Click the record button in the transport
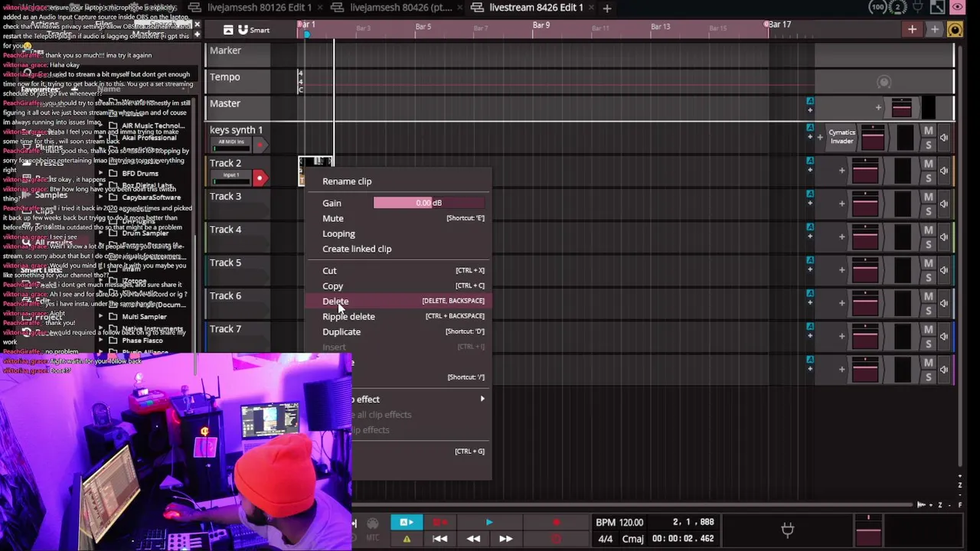This screenshot has height=551, width=980. coord(556,523)
